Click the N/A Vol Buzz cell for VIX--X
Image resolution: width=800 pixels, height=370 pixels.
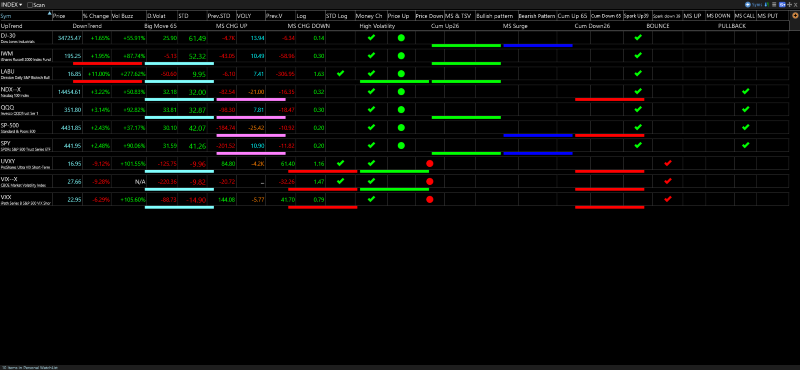click(x=139, y=182)
